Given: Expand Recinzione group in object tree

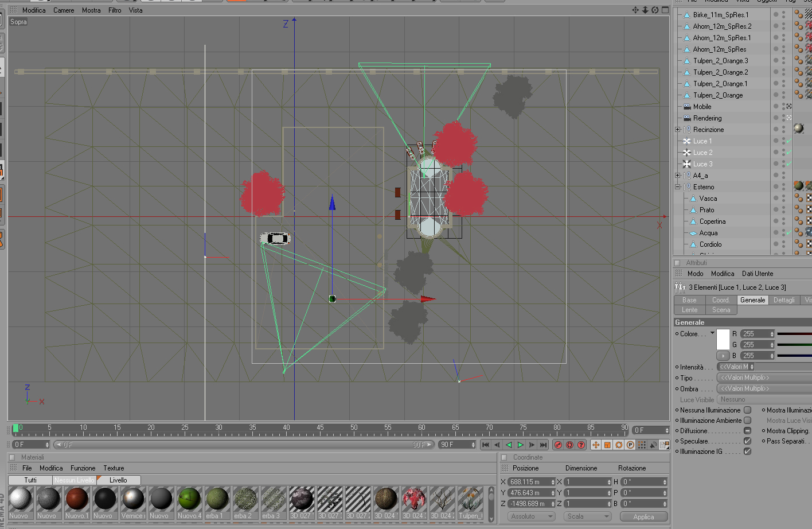Looking at the screenshot, I should coord(678,130).
